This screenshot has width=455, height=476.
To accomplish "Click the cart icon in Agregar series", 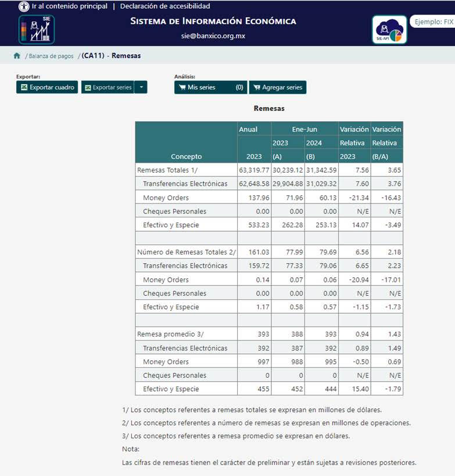I will click(256, 88).
